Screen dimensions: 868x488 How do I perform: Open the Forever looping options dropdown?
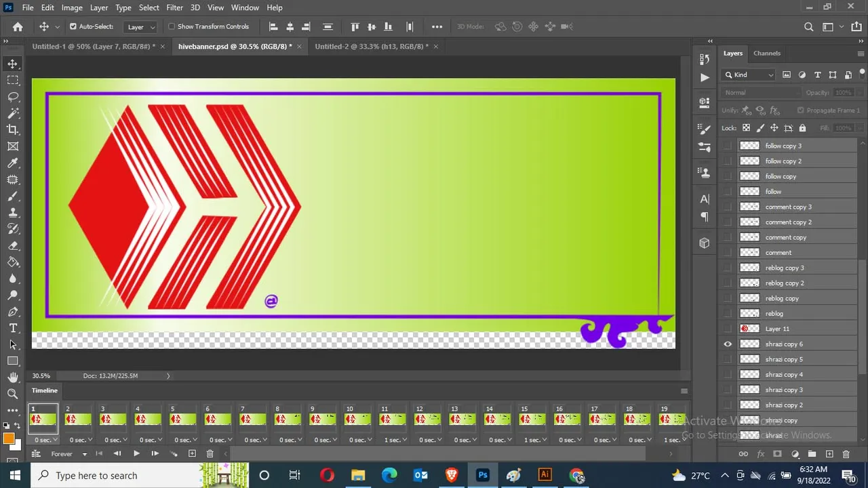point(68,453)
